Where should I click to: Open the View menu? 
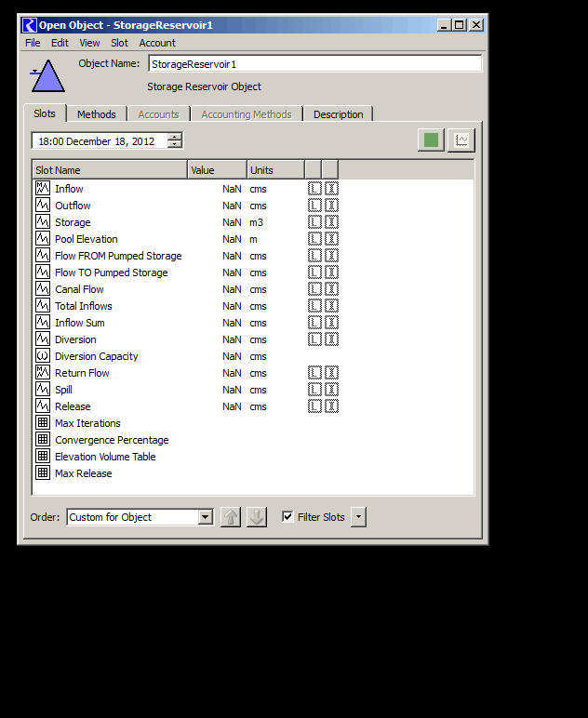(x=89, y=43)
